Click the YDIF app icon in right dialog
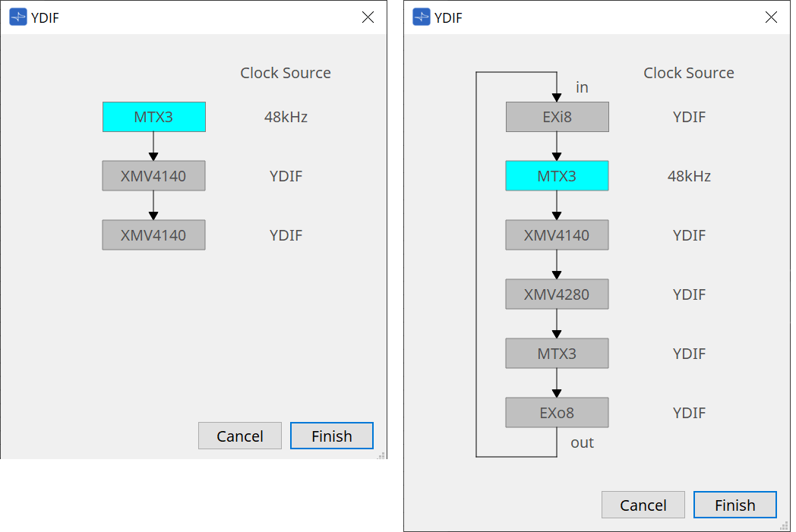Image resolution: width=796 pixels, height=532 pixels. tap(421, 17)
